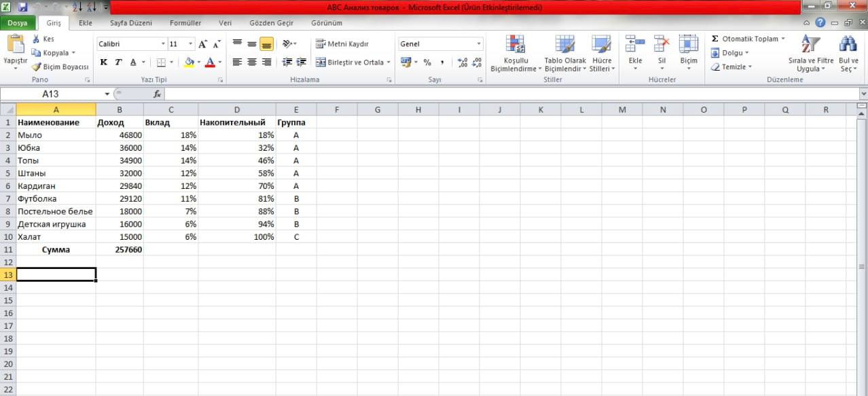Switch to the Ekle ribbon tab
This screenshot has height=396, width=868.
[85, 22]
